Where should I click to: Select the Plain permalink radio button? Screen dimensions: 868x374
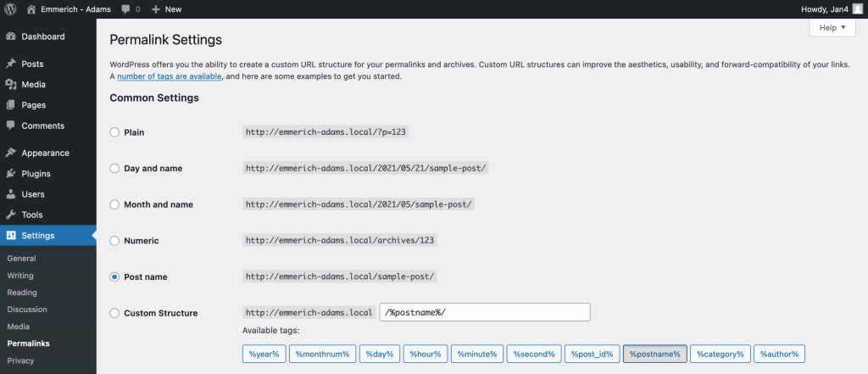(x=114, y=132)
